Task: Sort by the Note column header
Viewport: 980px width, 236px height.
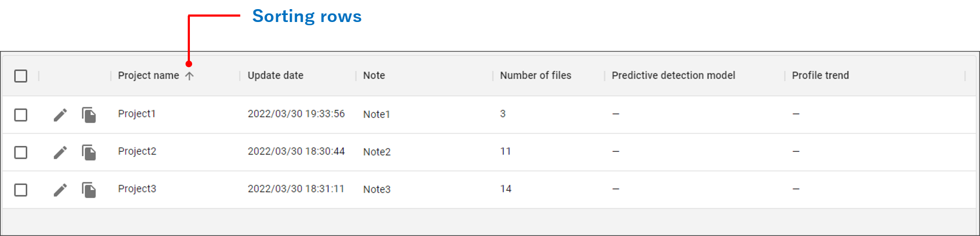Action: [374, 76]
